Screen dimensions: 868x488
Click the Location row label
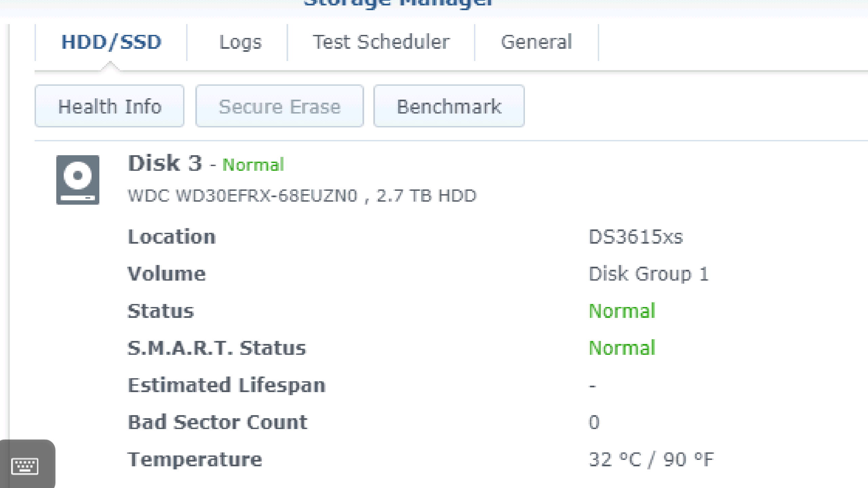pos(172,237)
